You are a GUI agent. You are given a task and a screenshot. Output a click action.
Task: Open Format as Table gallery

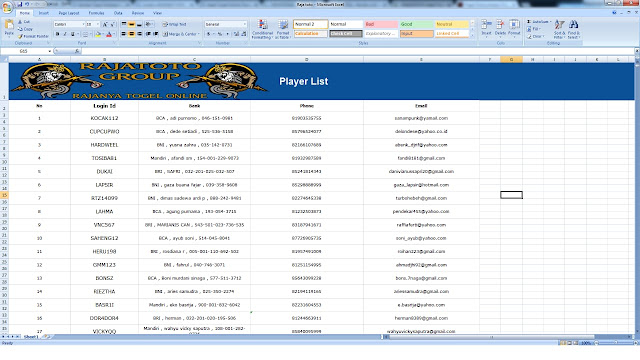pyautogui.click(x=282, y=29)
